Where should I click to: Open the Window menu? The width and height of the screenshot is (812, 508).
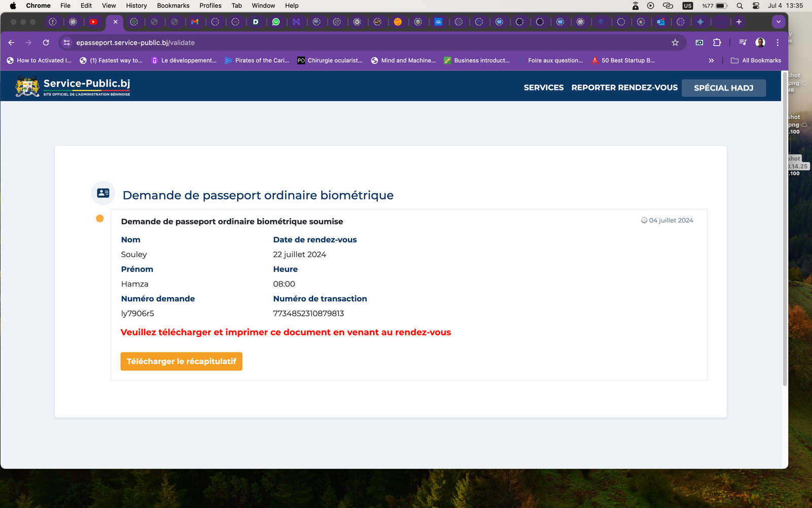pos(263,6)
